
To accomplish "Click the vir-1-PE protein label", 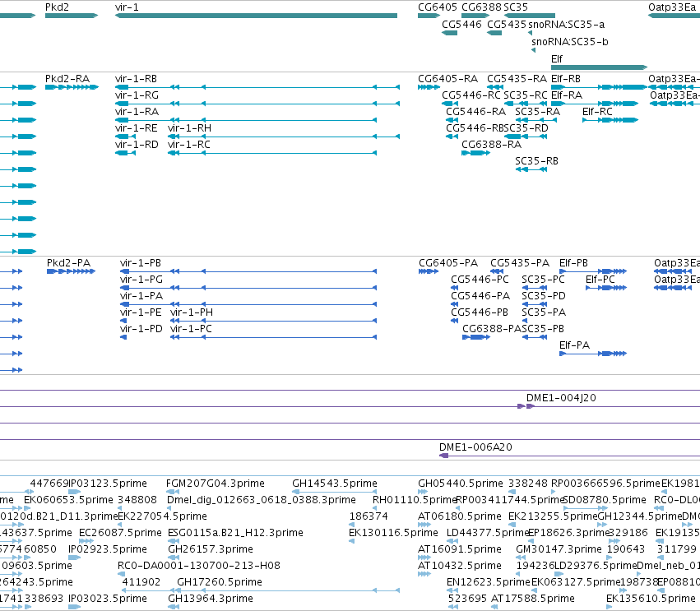I will coord(141,312).
